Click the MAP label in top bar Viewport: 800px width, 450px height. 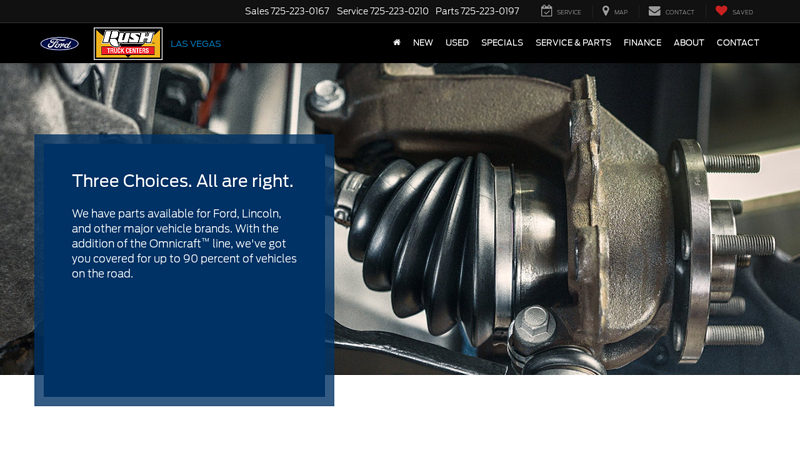(621, 12)
